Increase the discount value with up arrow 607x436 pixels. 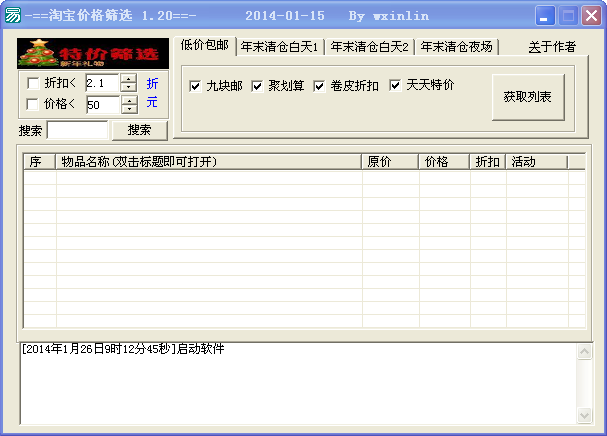129,78
